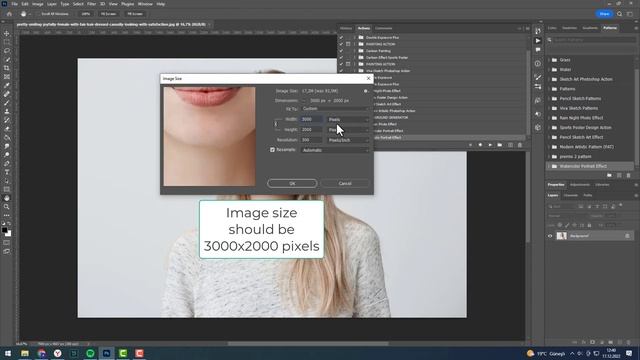This screenshot has height=360, width=640.
Task: Toggle checkmark for Cartoon Painting action
Action: pyautogui.click(x=341, y=51)
